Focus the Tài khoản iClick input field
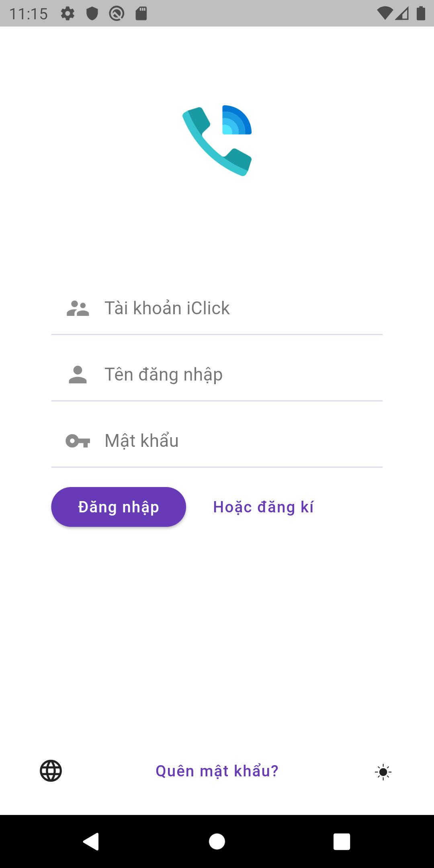The image size is (434, 868). 217,308
